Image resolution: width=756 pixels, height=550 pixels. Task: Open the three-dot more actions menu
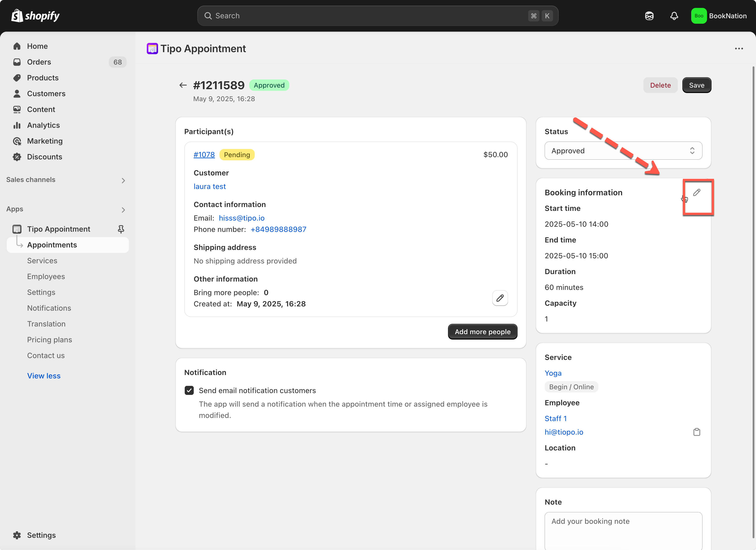click(x=739, y=49)
